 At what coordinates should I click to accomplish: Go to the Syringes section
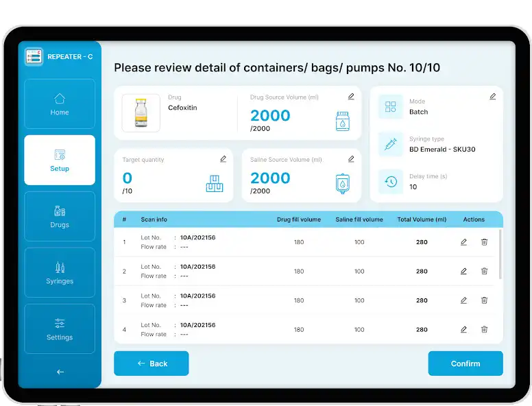60,273
